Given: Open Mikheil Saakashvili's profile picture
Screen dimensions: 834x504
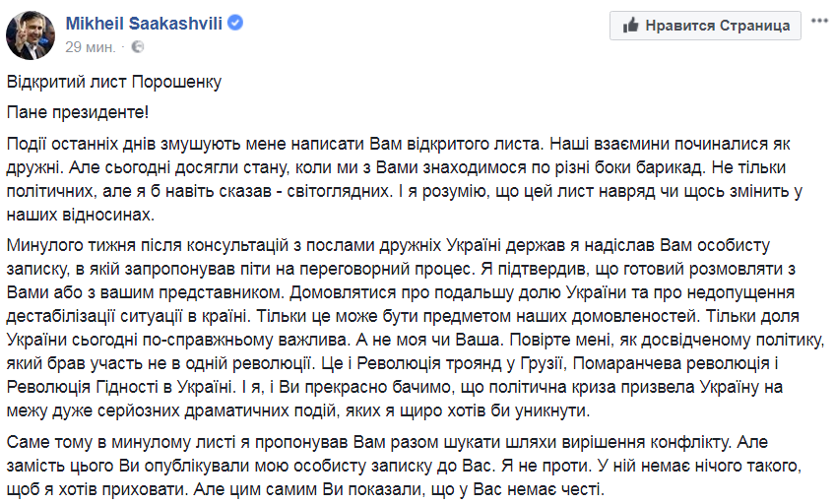Looking at the screenshot, I should click(28, 31).
